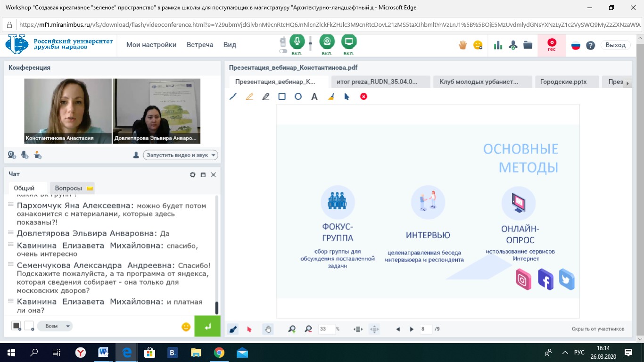Open the Вид menu

click(230, 45)
